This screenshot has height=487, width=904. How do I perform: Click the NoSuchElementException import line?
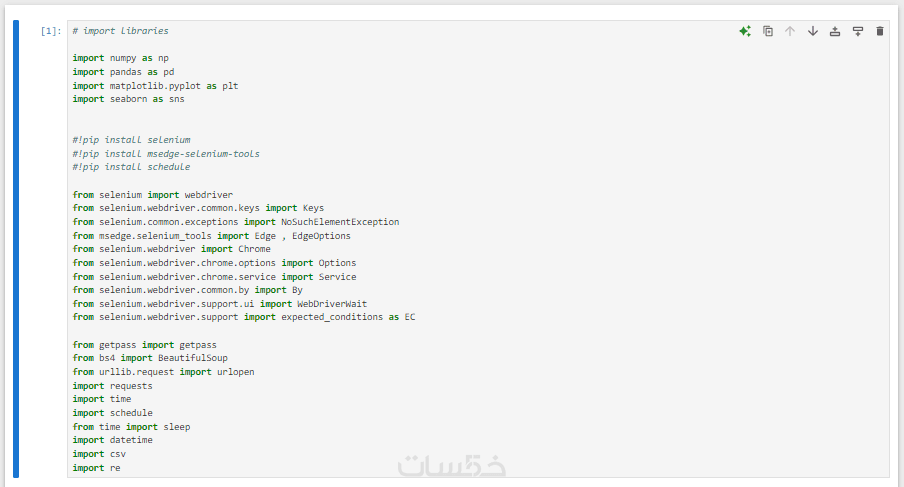coord(235,222)
